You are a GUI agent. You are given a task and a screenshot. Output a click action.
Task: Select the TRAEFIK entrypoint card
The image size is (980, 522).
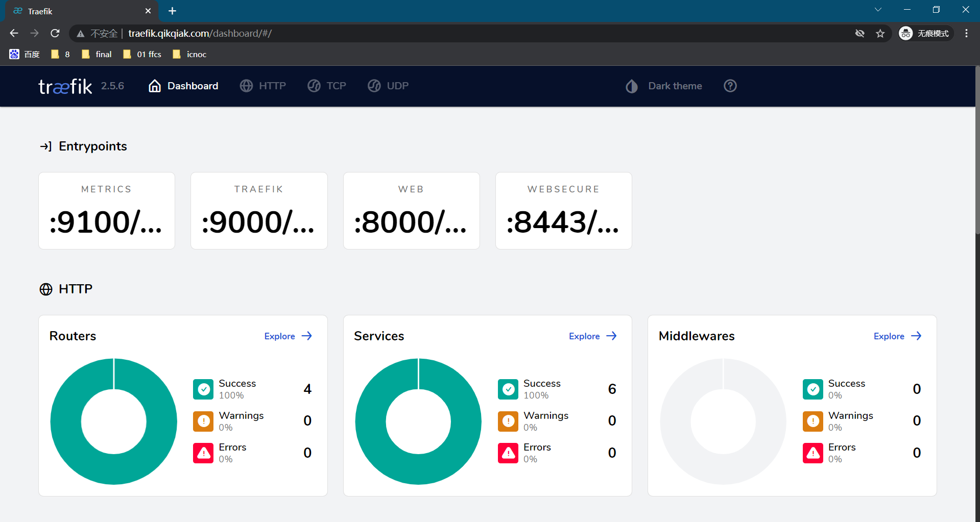tap(259, 211)
